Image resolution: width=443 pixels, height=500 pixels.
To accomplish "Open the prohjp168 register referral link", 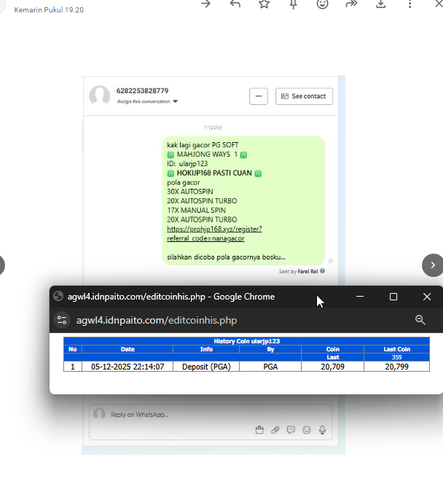I will click(x=214, y=234).
